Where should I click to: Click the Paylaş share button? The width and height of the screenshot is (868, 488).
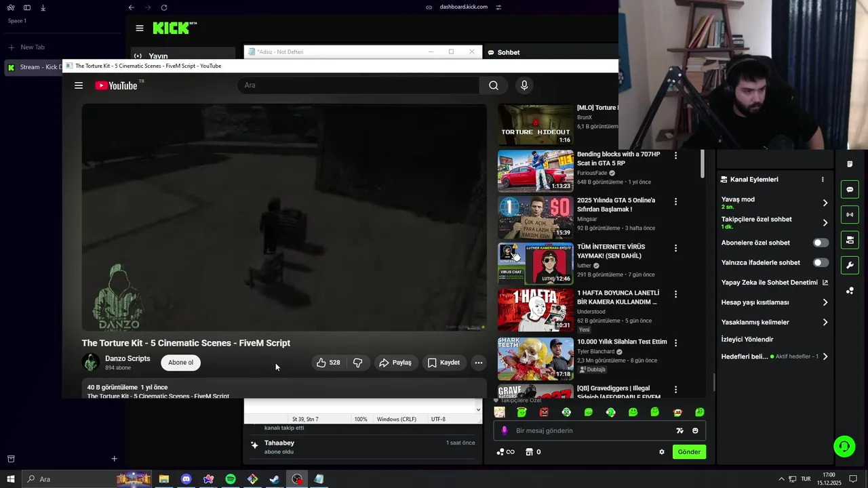pos(395,363)
